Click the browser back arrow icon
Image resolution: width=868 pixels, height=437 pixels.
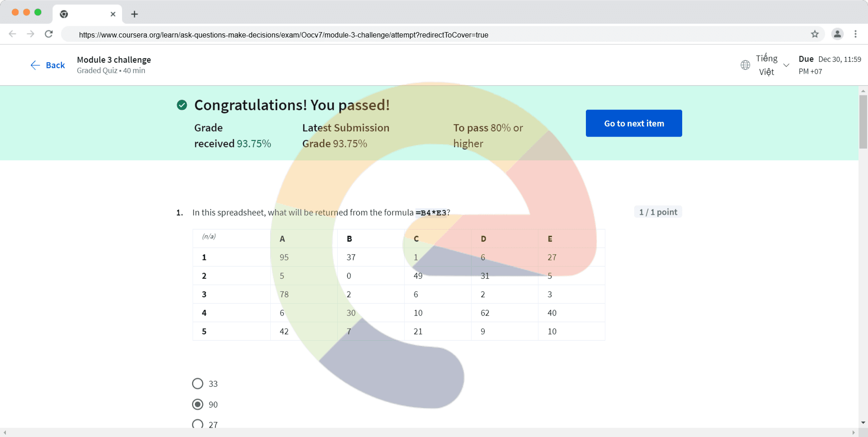(13, 34)
